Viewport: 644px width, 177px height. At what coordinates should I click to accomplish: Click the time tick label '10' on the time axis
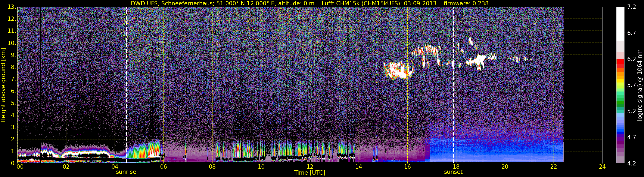click(261, 167)
